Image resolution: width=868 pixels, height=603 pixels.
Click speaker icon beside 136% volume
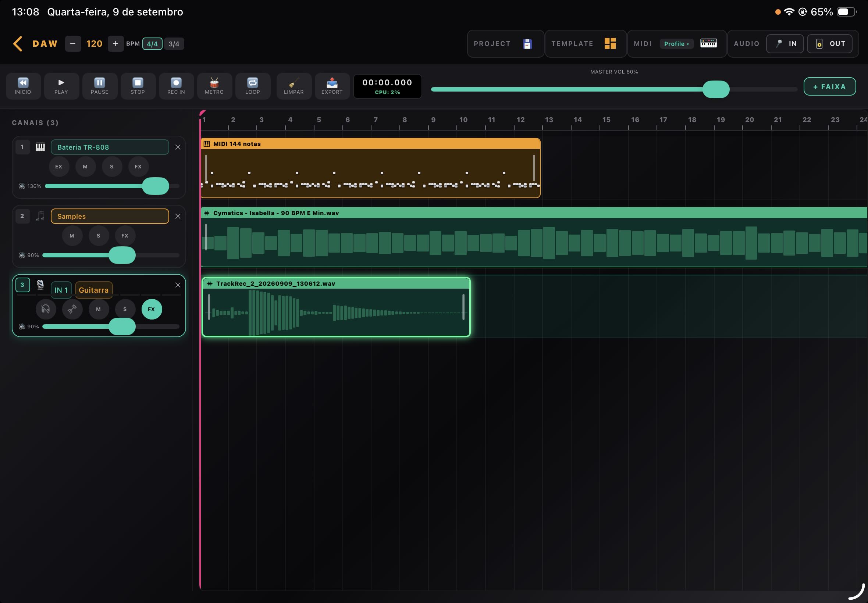point(22,186)
